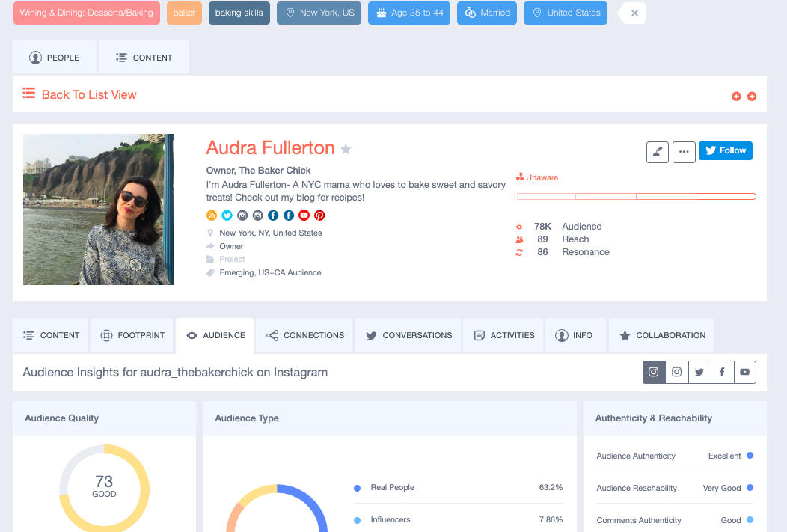Open the INFO tab
Viewport: 787px width, 532px height.
coord(576,335)
